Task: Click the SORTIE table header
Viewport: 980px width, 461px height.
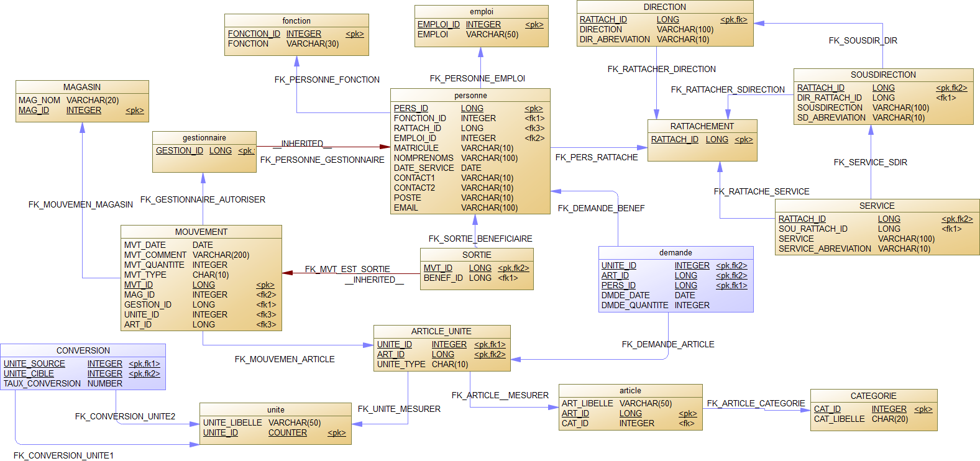Action: [477, 255]
